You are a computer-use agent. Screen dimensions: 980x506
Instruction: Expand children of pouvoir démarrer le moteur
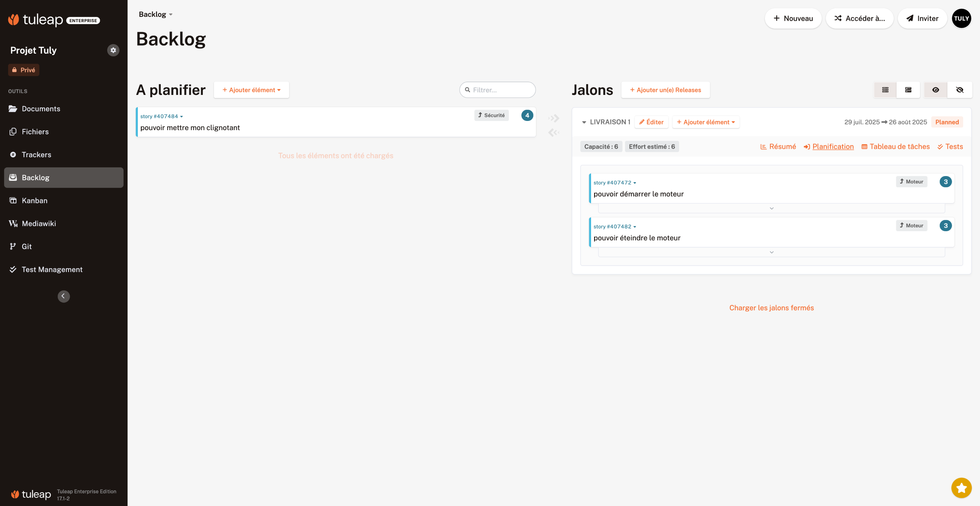point(771,208)
